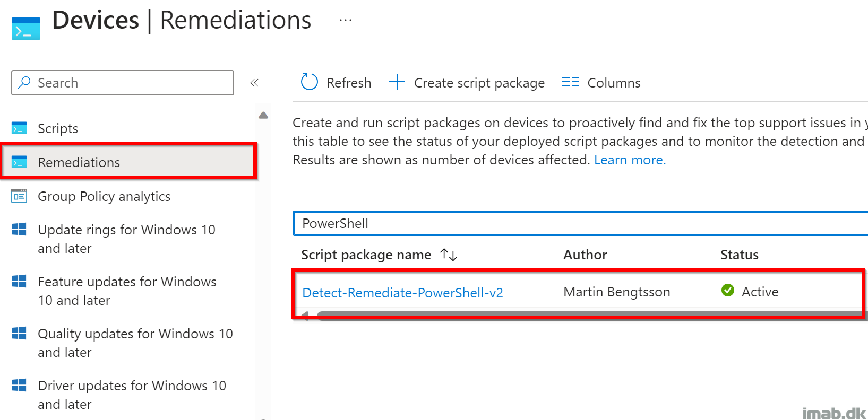This screenshot has width=868, height=420.
Task: Click the Refresh circular arrow icon
Action: [x=310, y=82]
